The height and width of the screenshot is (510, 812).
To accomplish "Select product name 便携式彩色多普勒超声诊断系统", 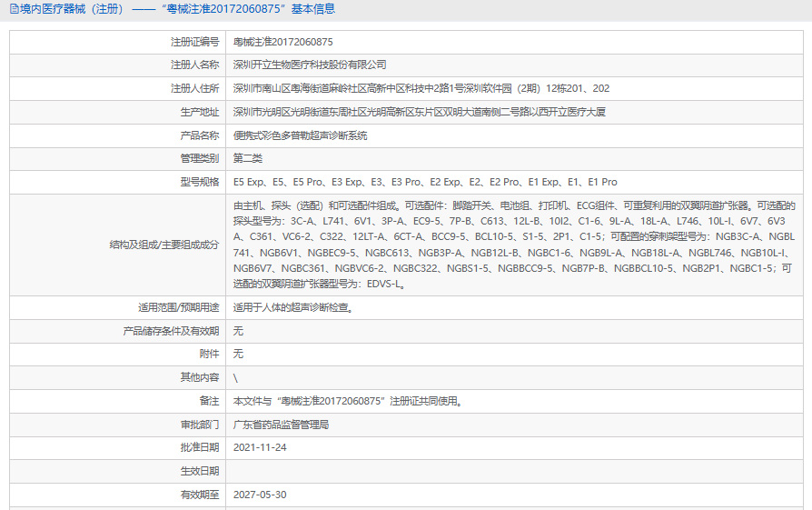I will pos(300,135).
